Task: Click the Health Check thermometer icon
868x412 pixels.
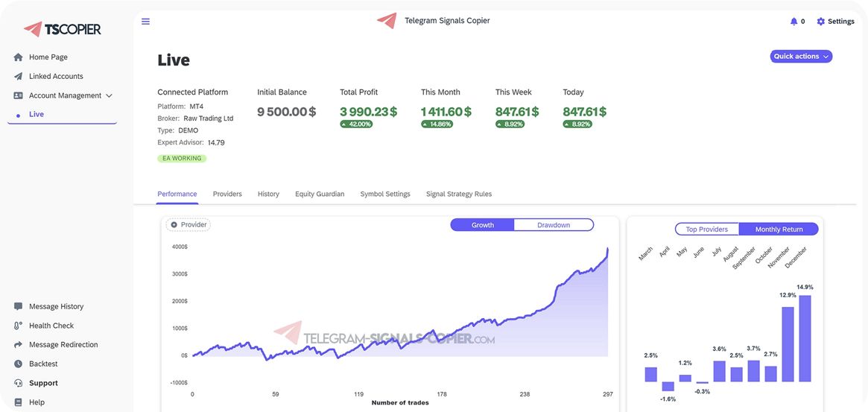Action: (x=18, y=326)
